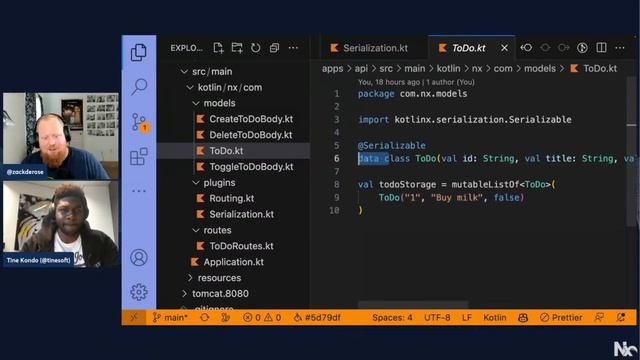The width and height of the screenshot is (640, 360).
Task: Change indentation via Spaces: 4
Action: [392, 318]
